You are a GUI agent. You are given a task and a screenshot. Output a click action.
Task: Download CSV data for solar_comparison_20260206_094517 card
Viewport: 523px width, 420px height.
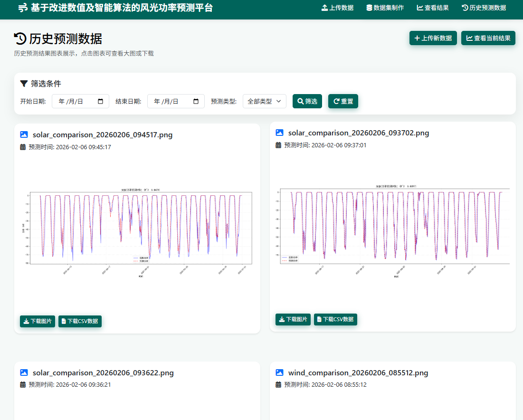80,321
